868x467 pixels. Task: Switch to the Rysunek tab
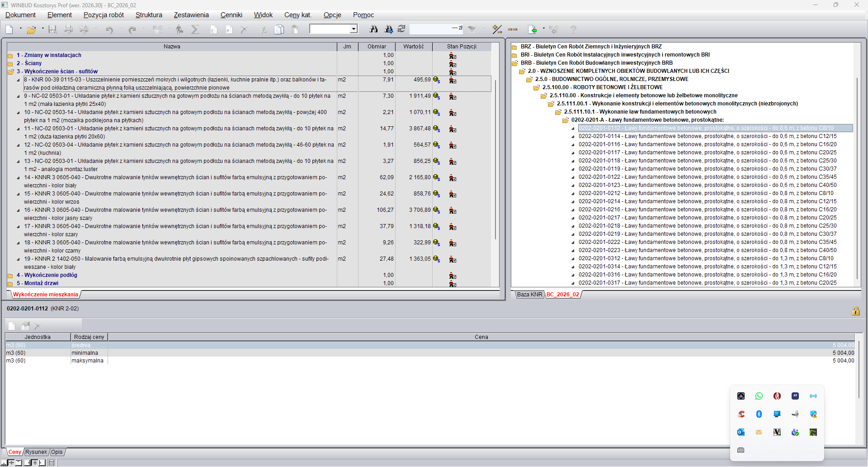pyautogui.click(x=36, y=452)
